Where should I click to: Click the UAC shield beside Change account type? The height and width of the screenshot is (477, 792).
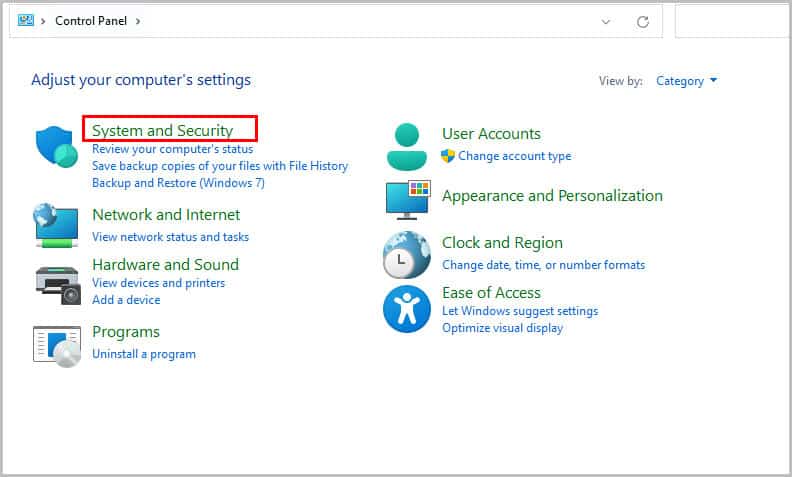pos(448,156)
